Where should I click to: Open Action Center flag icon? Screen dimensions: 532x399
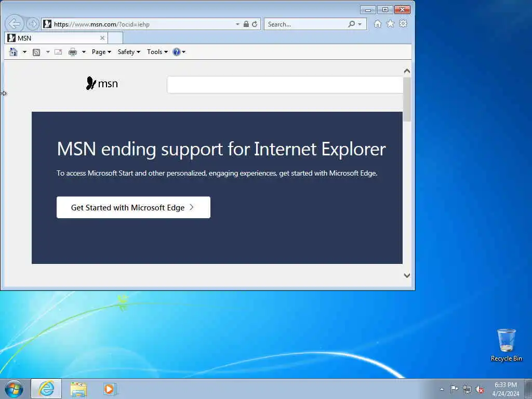point(454,389)
